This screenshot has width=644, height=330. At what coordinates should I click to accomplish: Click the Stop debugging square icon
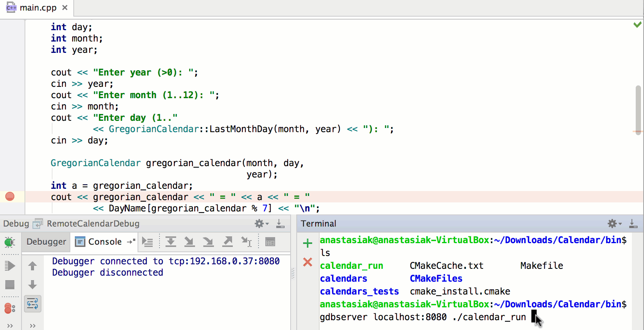pyautogui.click(x=9, y=285)
